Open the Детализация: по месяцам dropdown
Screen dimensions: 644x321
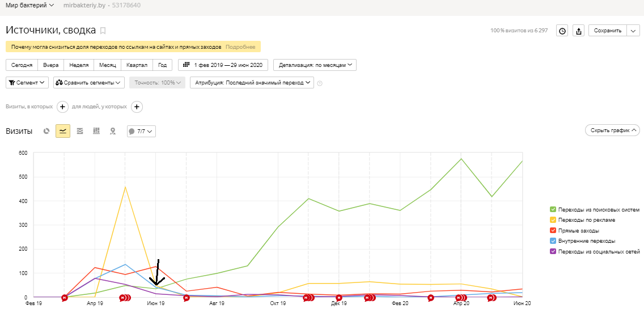point(315,65)
